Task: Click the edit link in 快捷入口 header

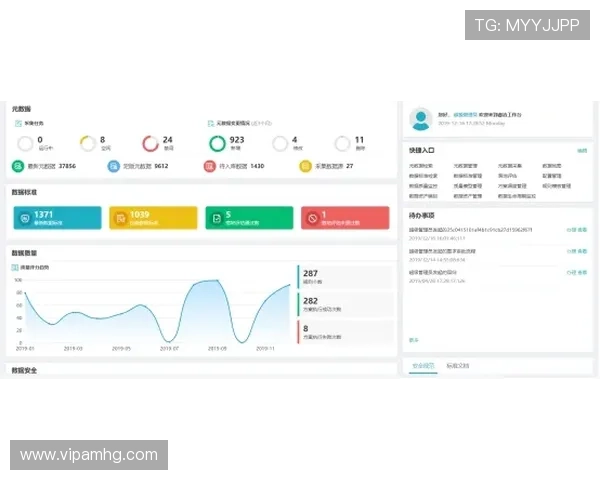Action: 582,151
